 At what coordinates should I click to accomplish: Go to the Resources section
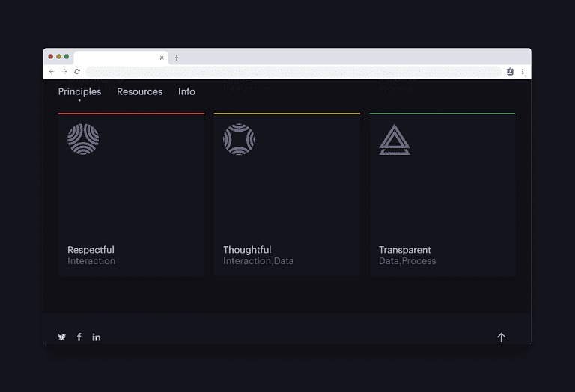140,91
